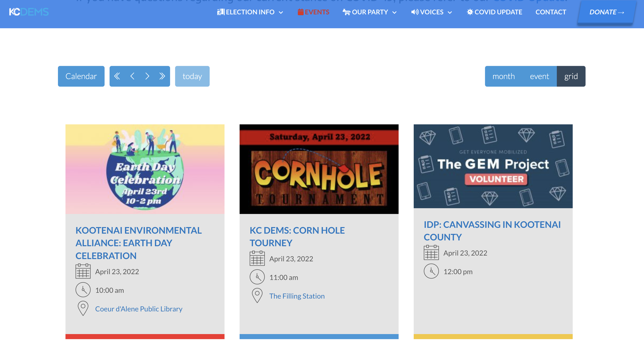Follow The Filling Station location link
644x358 pixels.
point(297,296)
